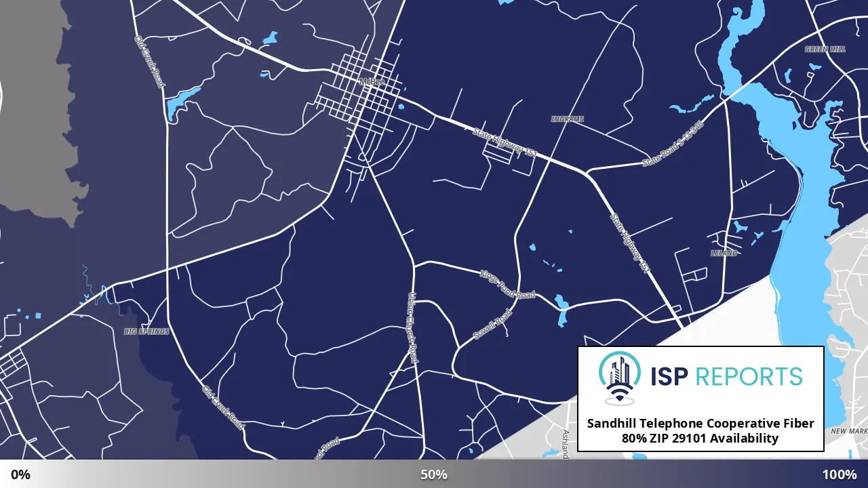Screen dimensions: 868x488
Task: Click the McBee town label on map
Action: (372, 81)
